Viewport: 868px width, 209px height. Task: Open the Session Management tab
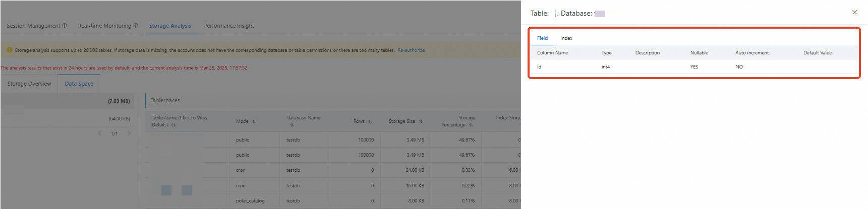click(x=34, y=26)
